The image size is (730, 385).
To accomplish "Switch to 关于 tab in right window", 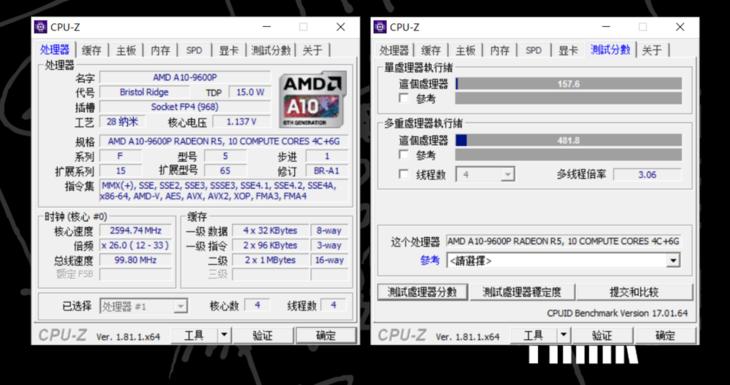I will point(652,50).
